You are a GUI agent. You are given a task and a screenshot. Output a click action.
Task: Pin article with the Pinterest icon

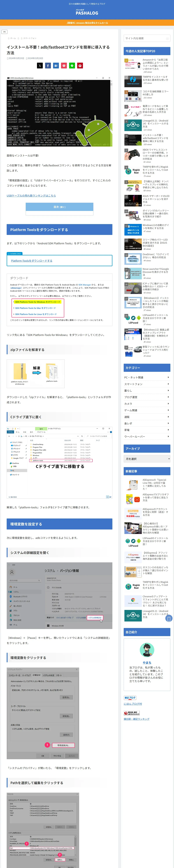tap(80, 66)
